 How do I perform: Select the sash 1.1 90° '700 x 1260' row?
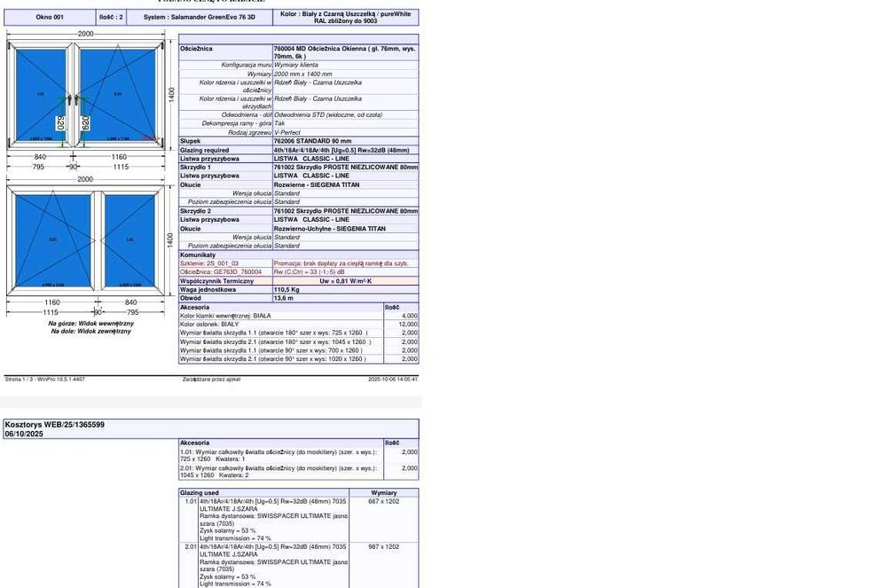tap(281, 350)
